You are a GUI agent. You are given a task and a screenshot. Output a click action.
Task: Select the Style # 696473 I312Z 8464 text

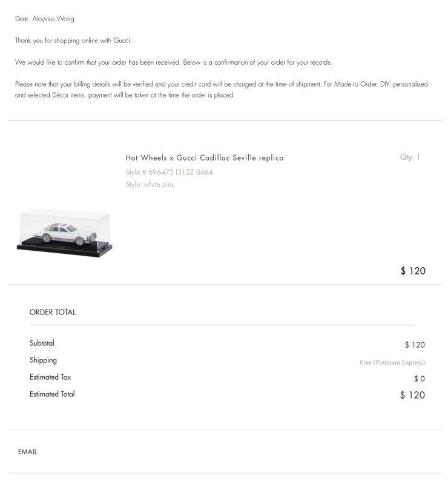click(169, 172)
